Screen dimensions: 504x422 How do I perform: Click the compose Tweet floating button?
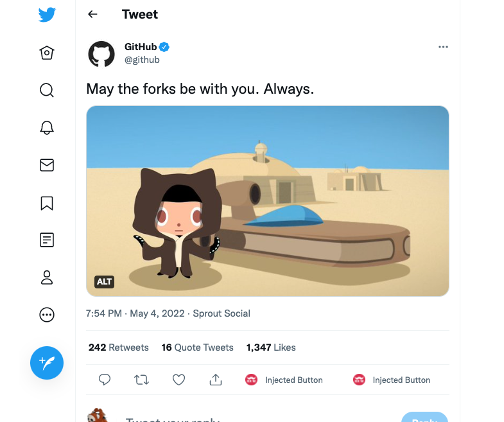[x=47, y=363]
